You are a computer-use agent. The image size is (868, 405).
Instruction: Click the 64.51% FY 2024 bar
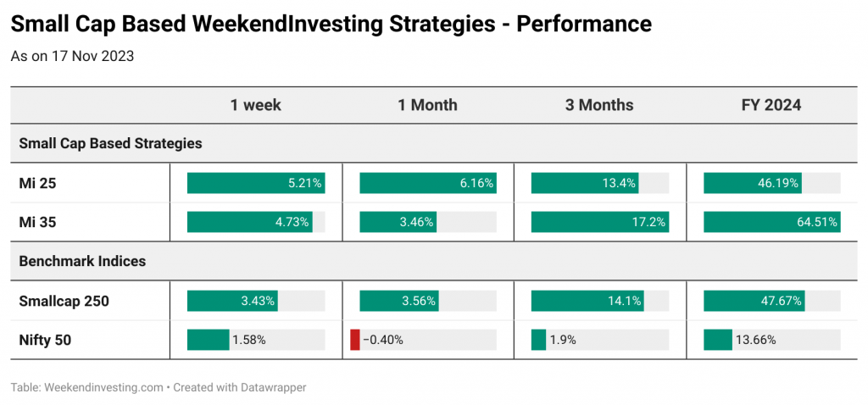point(771,223)
